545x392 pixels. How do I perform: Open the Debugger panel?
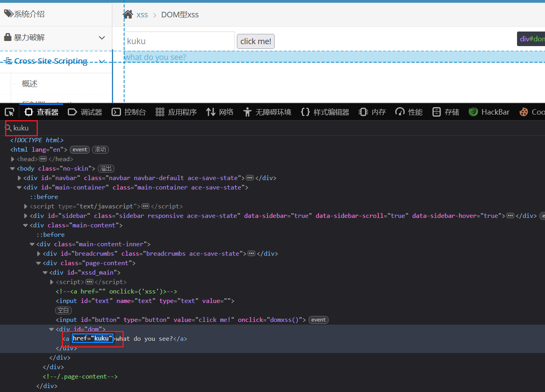coord(85,112)
